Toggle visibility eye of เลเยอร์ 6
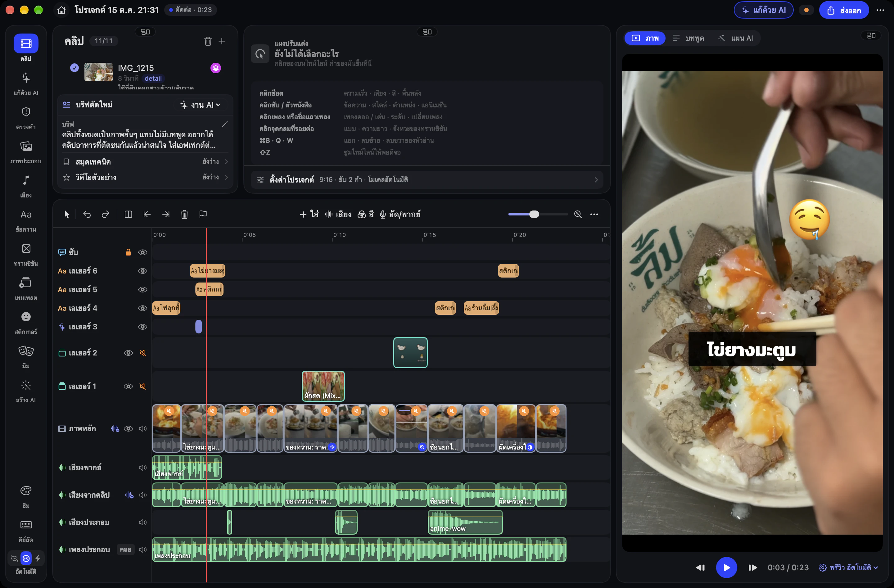Screen dimensions: 894x588 [142, 271]
